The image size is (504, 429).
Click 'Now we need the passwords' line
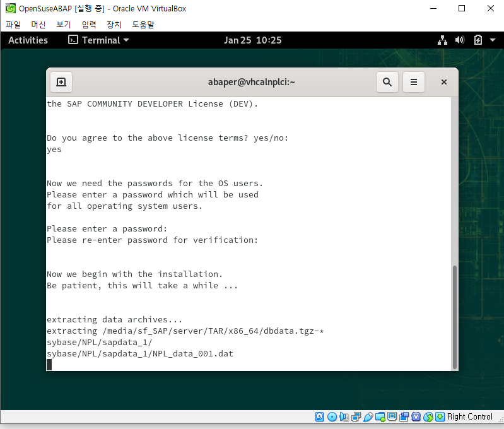pos(155,184)
